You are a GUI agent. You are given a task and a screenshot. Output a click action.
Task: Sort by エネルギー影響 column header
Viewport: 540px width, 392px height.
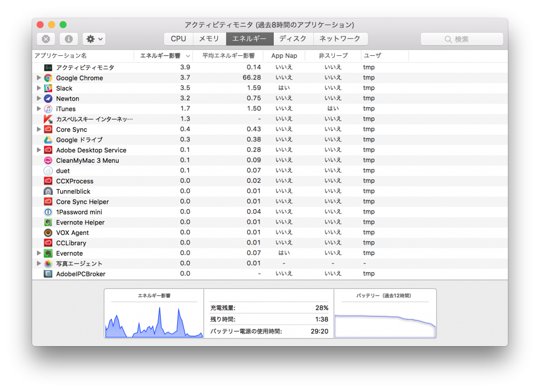pos(163,56)
